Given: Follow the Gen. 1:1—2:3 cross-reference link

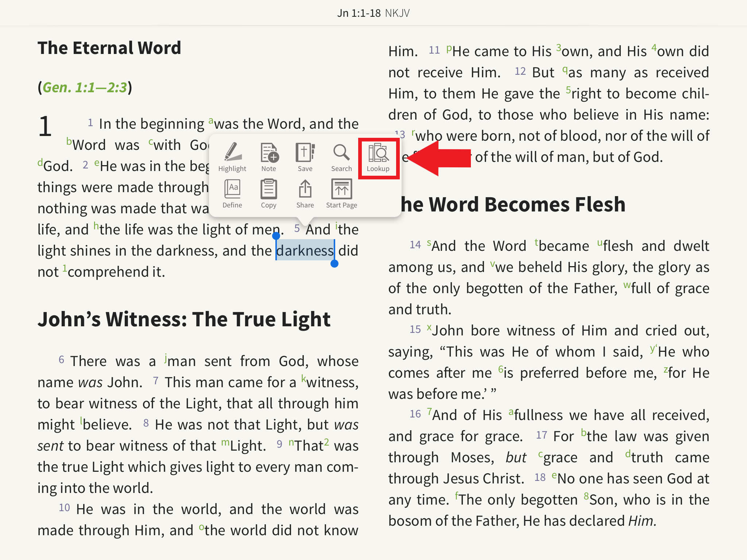Looking at the screenshot, I should point(85,87).
